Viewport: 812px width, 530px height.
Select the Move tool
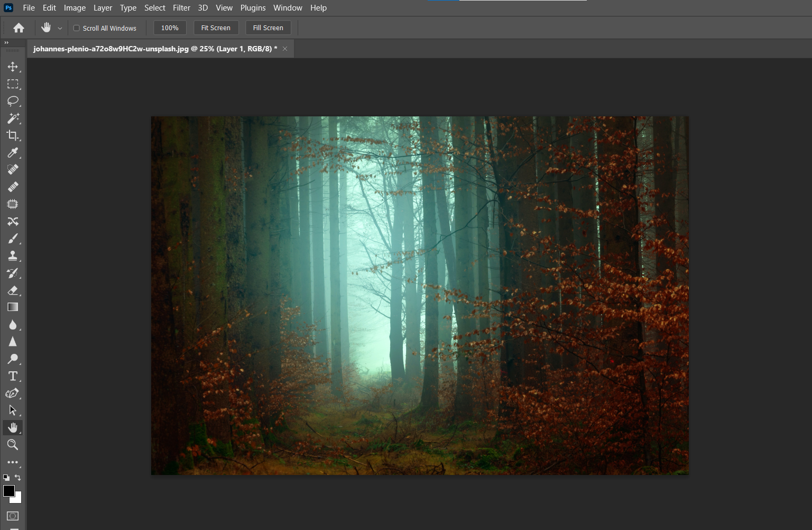[x=13, y=67]
